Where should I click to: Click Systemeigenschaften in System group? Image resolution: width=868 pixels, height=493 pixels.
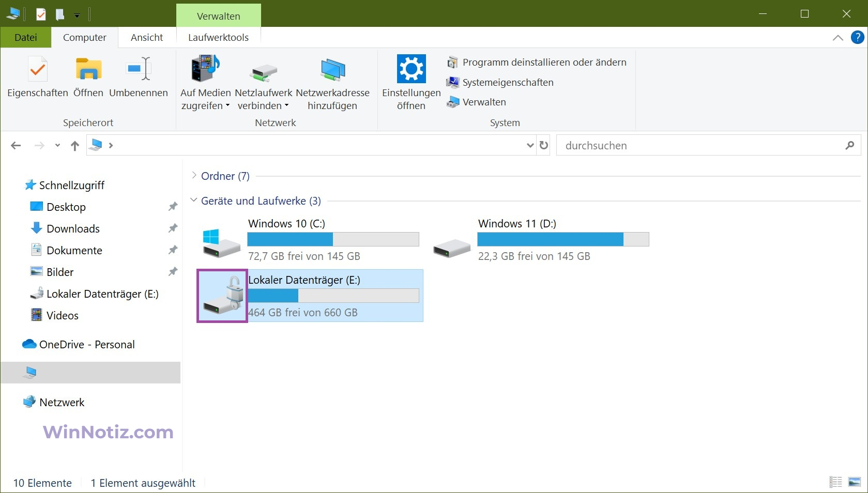click(500, 82)
